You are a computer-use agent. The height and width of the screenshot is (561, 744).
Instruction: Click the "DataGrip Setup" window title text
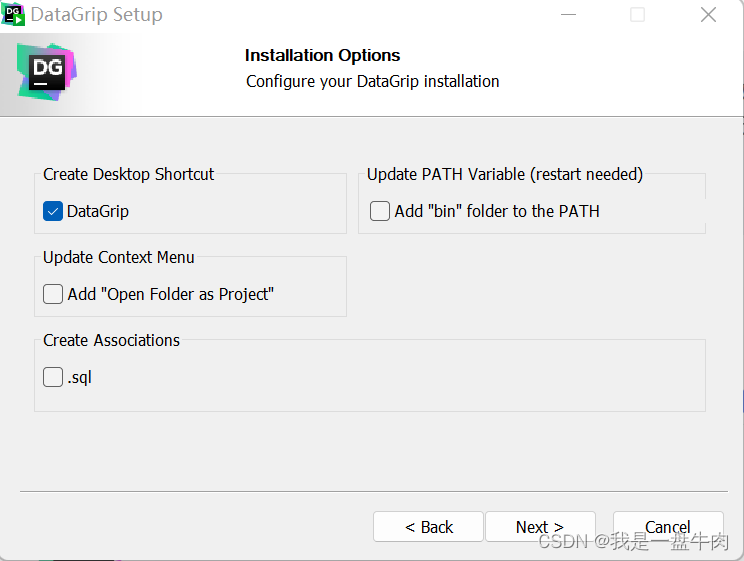[x=96, y=15]
